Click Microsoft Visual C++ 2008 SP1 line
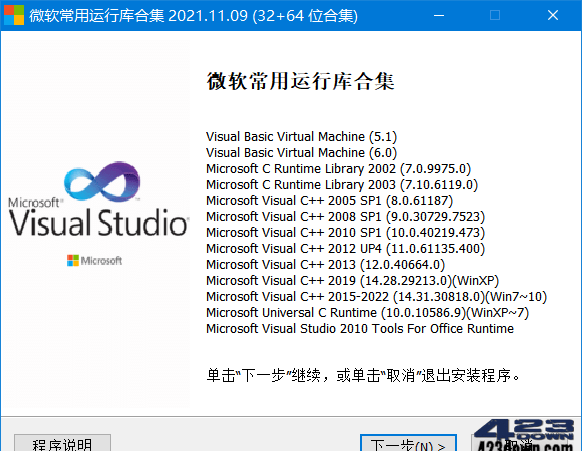Image resolution: width=582 pixels, height=451 pixels. (346, 216)
